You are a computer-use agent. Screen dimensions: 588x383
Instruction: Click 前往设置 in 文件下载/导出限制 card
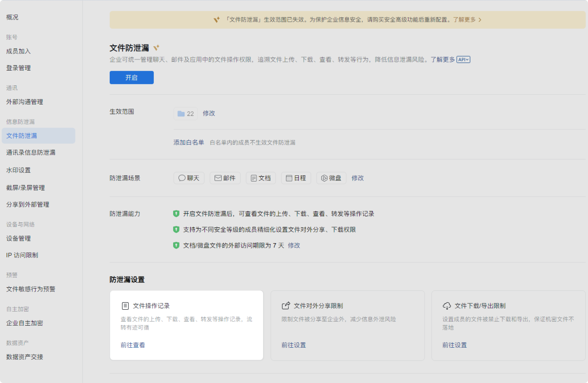[x=454, y=345]
